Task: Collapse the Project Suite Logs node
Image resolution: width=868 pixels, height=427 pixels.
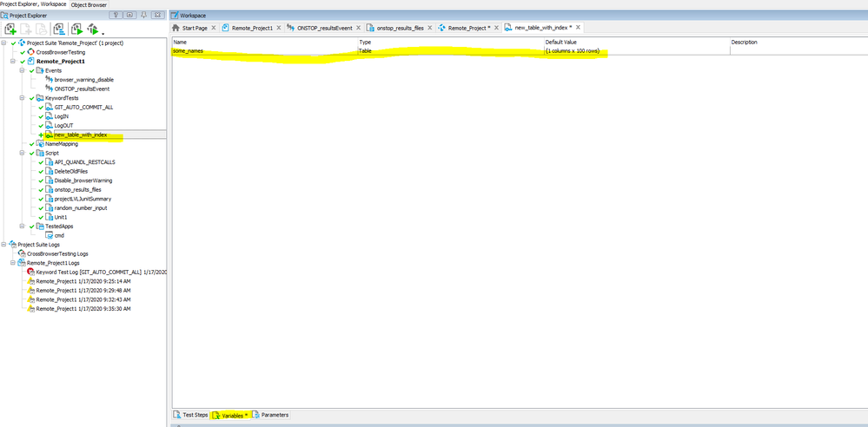Action: tap(4, 244)
